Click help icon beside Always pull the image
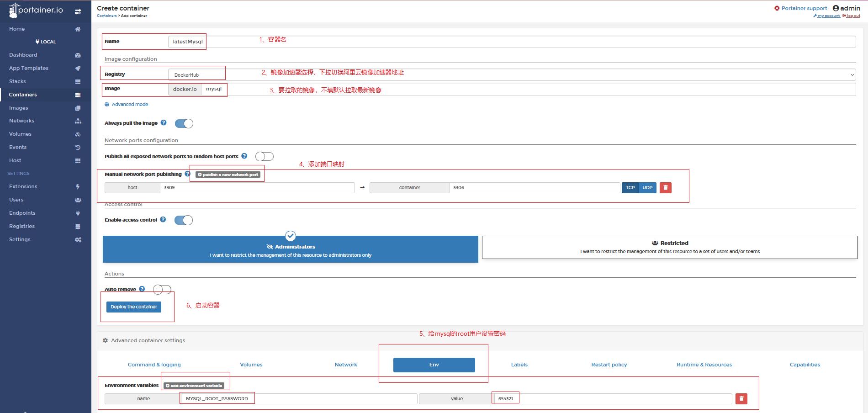The width and height of the screenshot is (868, 413). (164, 123)
